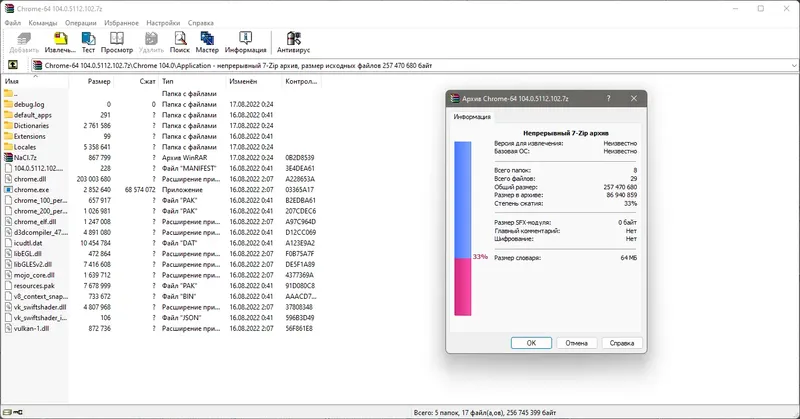The width and height of the screenshot is (800, 419).
Task: Click the icudtl.dat file icon
Action: tap(8, 243)
